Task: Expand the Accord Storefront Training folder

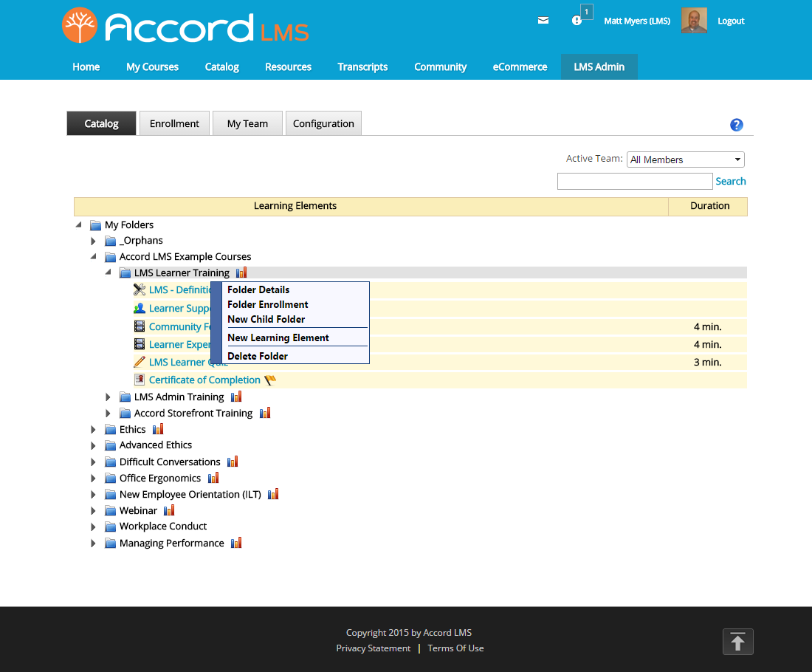Action: pos(108,413)
